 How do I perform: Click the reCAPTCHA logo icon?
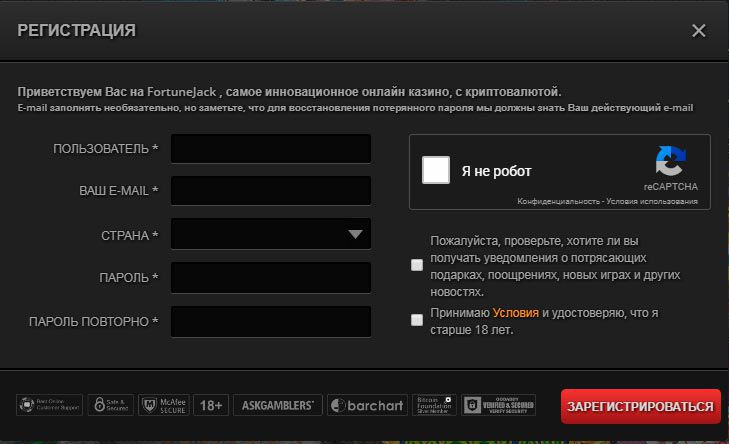click(671, 161)
